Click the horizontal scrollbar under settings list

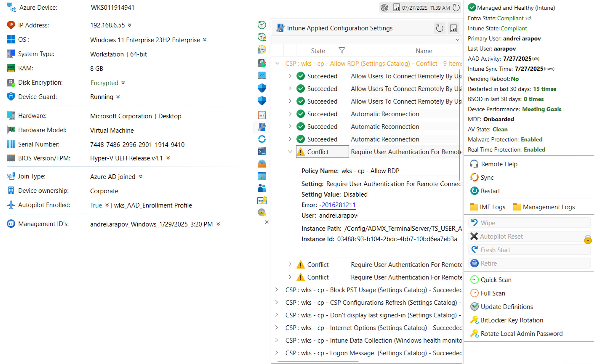318,361
